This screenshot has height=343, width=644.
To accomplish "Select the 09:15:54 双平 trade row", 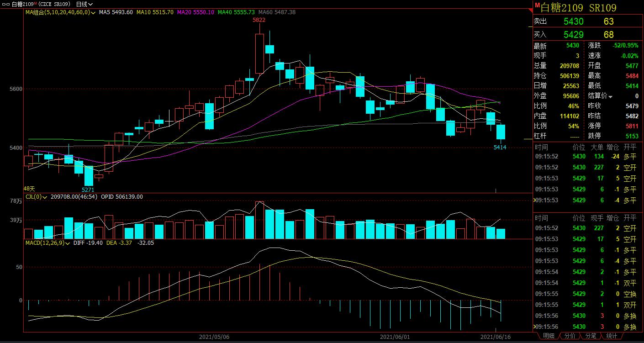I will tap(587, 283).
